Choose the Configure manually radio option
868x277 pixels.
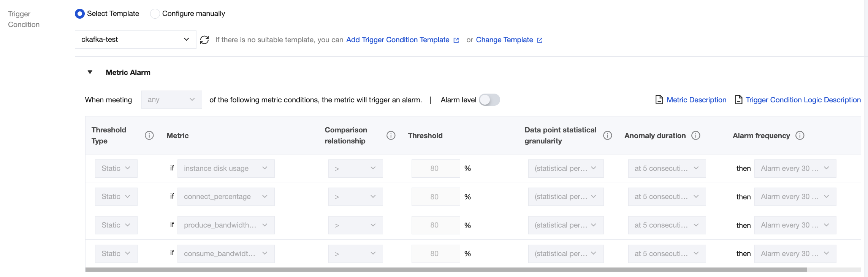point(155,14)
